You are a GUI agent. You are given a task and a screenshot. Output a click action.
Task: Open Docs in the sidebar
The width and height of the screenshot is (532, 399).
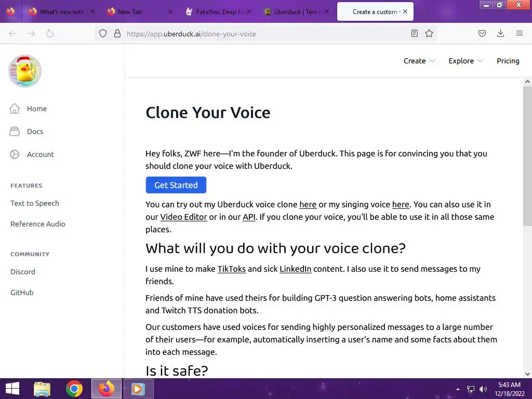[26, 131]
